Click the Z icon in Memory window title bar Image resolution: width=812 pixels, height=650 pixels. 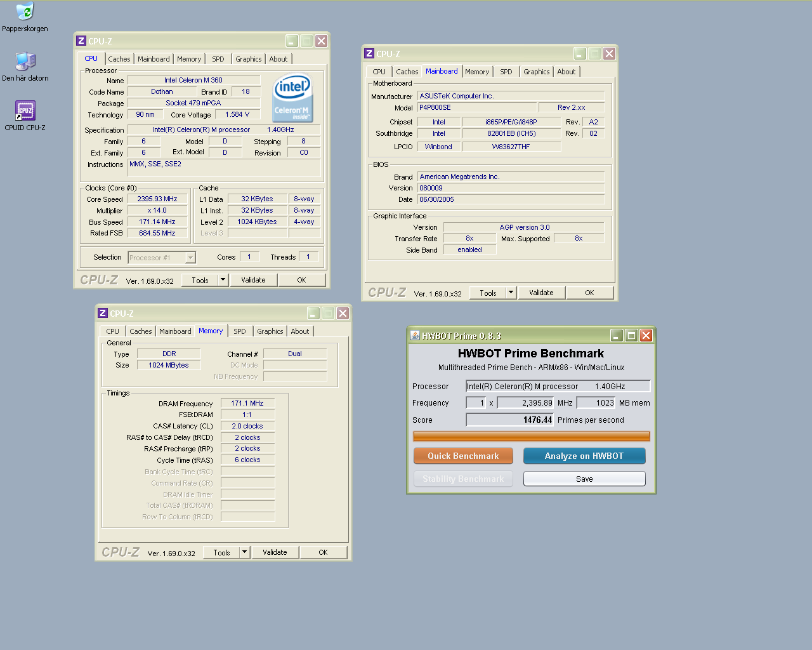[x=102, y=313]
